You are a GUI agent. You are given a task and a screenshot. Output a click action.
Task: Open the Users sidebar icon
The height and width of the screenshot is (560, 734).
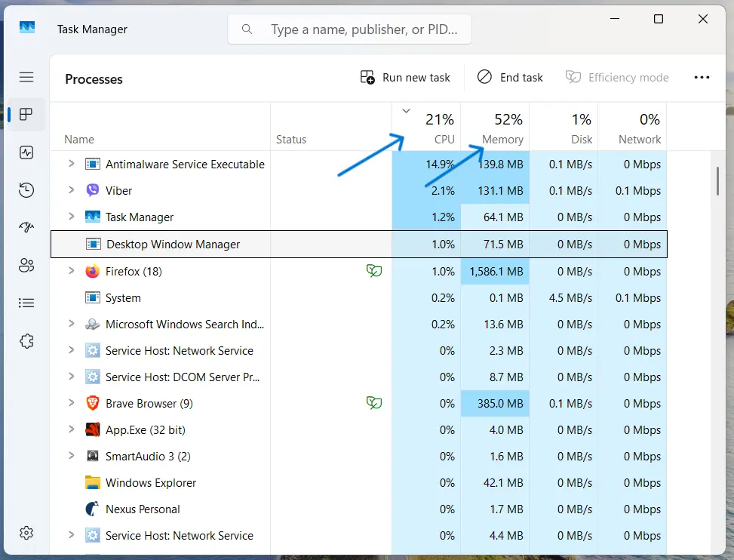26,266
